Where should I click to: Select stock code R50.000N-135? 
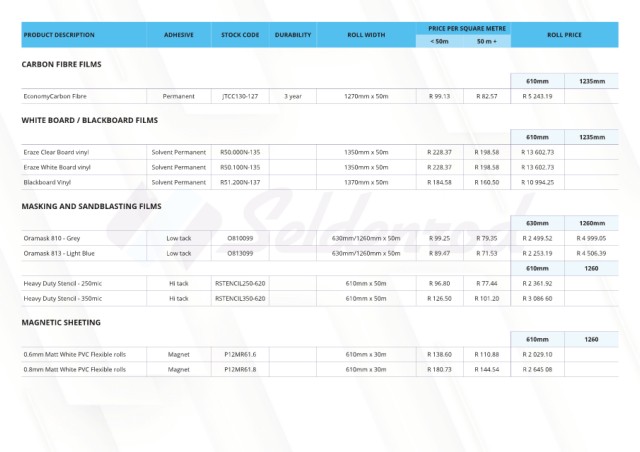(240, 152)
